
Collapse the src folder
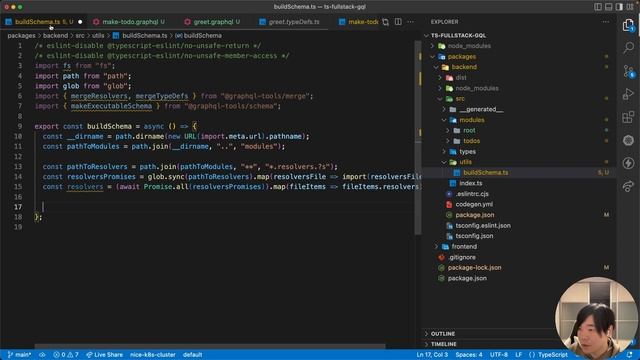point(460,99)
